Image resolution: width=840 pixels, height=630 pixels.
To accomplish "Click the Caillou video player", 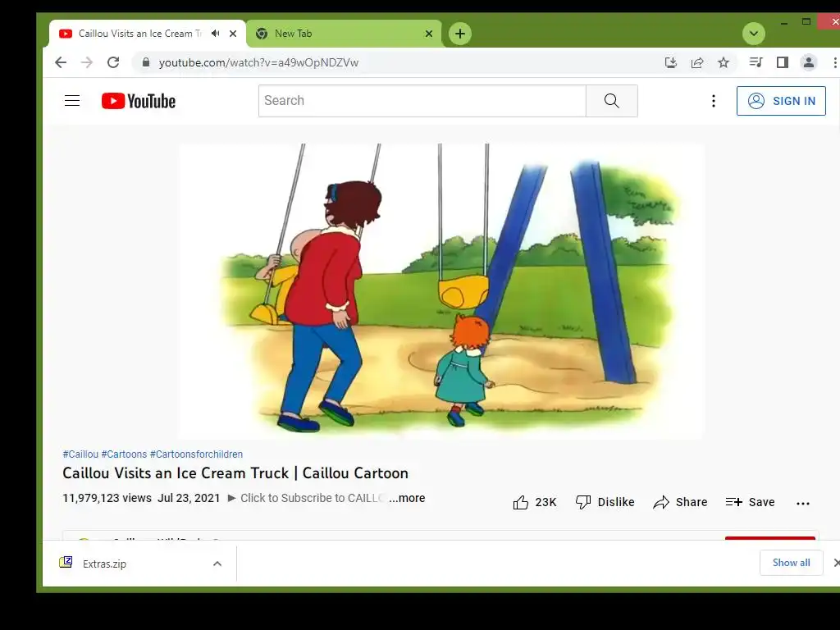I will click(x=442, y=291).
